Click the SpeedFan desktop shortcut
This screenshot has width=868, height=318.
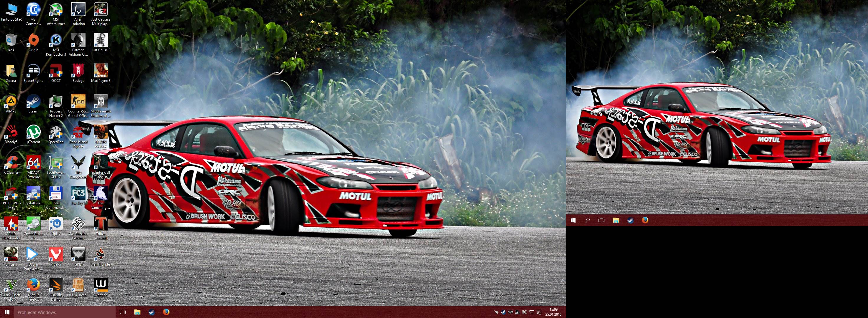click(x=56, y=135)
